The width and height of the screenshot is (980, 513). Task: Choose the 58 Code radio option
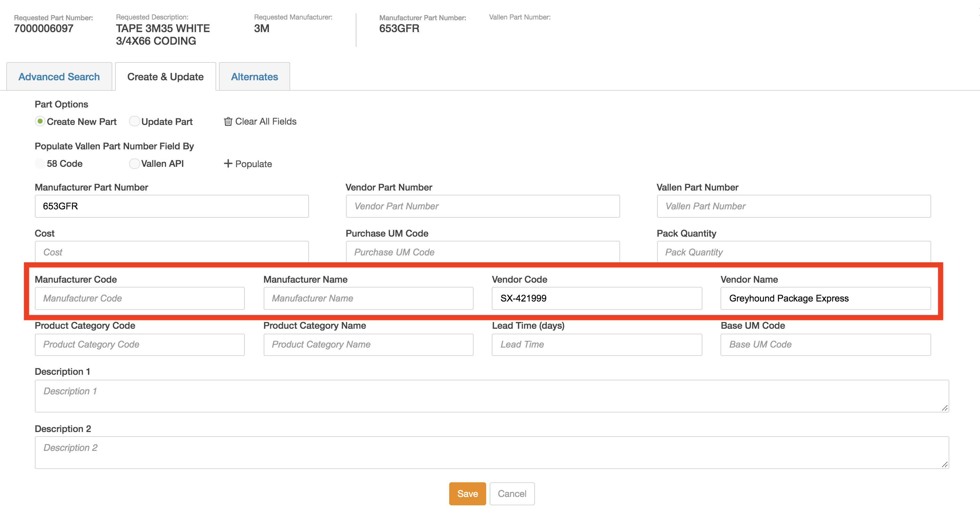pyautogui.click(x=40, y=164)
